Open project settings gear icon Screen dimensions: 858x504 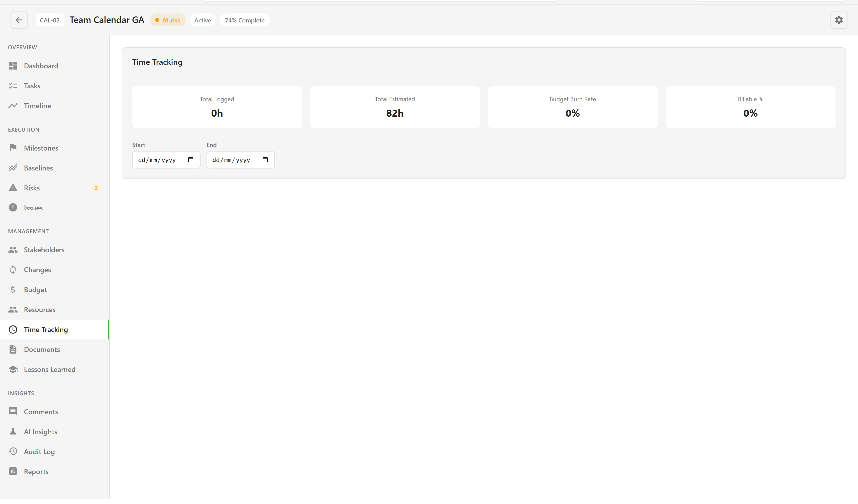pyautogui.click(x=839, y=20)
